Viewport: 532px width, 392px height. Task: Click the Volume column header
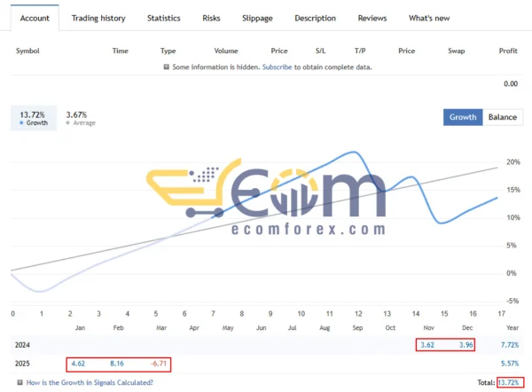226,51
